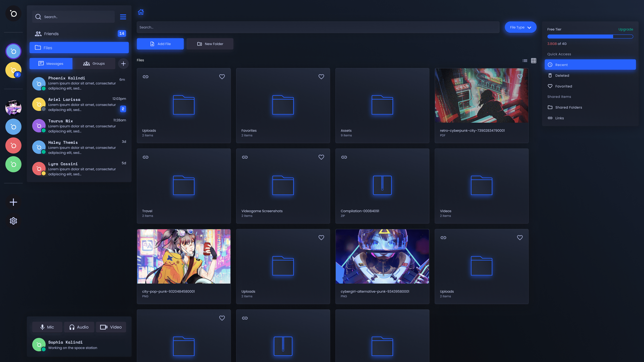The width and height of the screenshot is (644, 362).
Task: Switch to list view layout
Action: pyautogui.click(x=525, y=61)
